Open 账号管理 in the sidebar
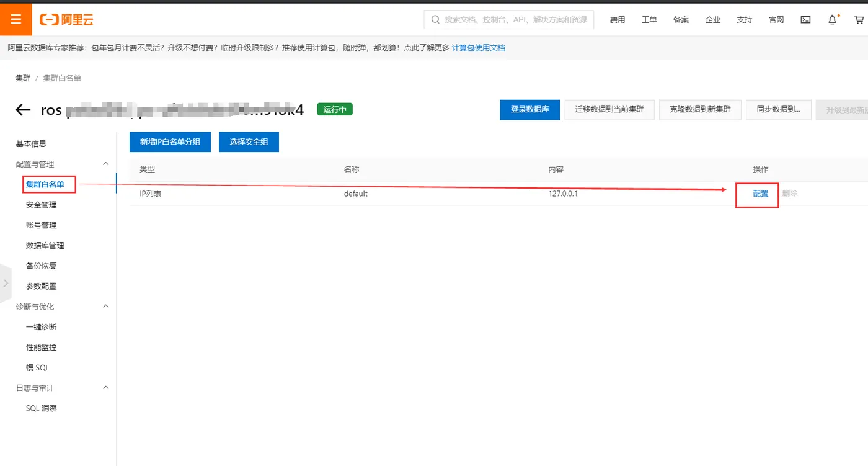 [42, 225]
